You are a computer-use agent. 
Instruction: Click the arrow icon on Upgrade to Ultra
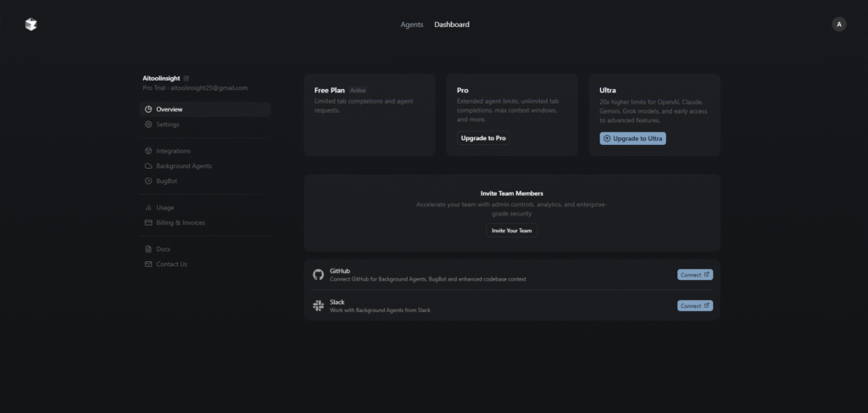(x=607, y=138)
